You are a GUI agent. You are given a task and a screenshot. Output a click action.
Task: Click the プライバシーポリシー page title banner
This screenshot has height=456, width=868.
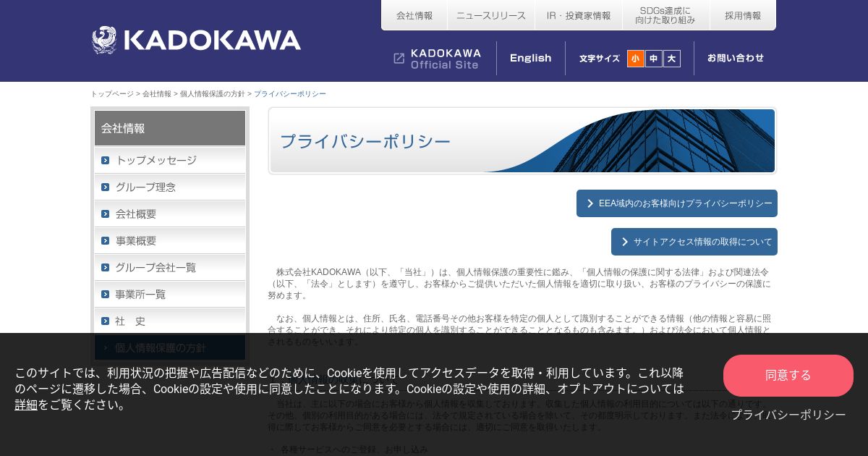pyautogui.click(x=522, y=141)
